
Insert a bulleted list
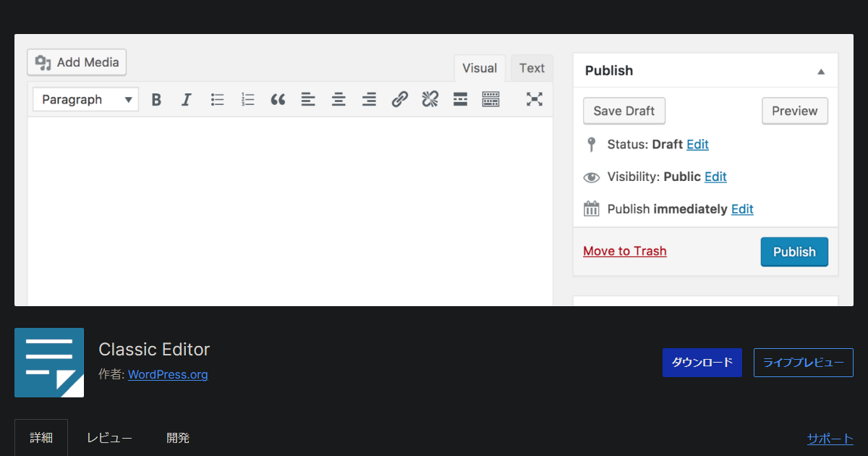coord(217,100)
